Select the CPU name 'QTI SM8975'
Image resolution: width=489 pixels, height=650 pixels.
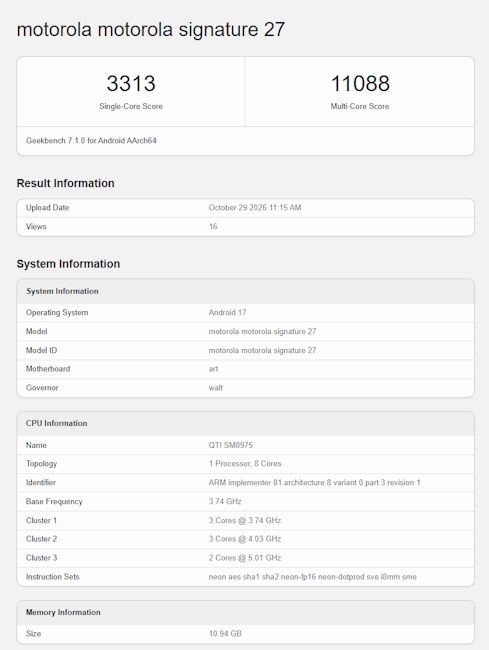tap(230, 445)
